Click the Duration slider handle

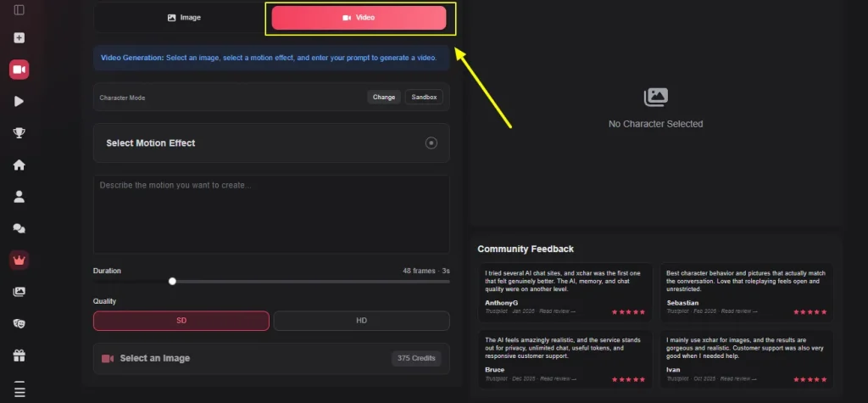(172, 282)
